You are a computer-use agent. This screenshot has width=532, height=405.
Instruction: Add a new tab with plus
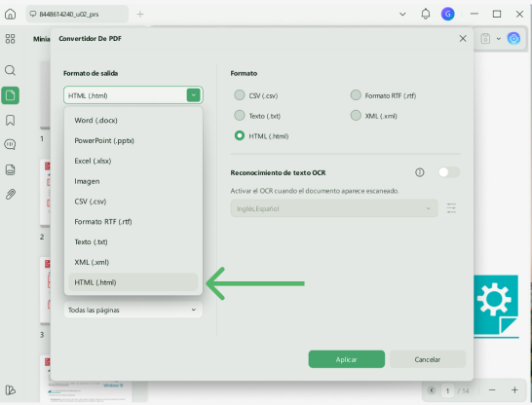click(140, 14)
